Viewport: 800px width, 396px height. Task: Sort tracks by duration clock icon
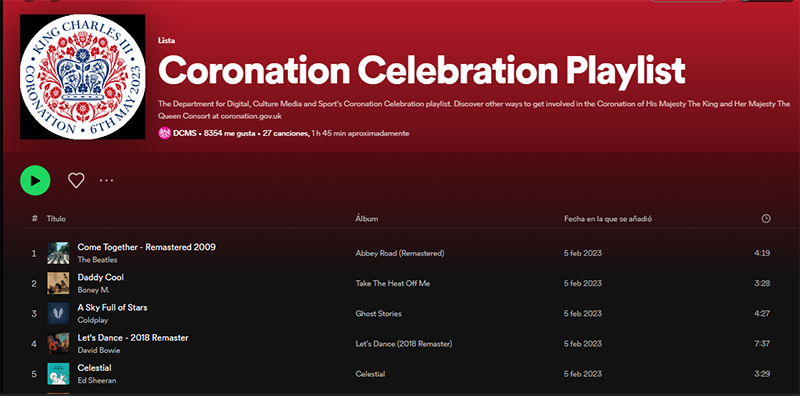pos(766,218)
